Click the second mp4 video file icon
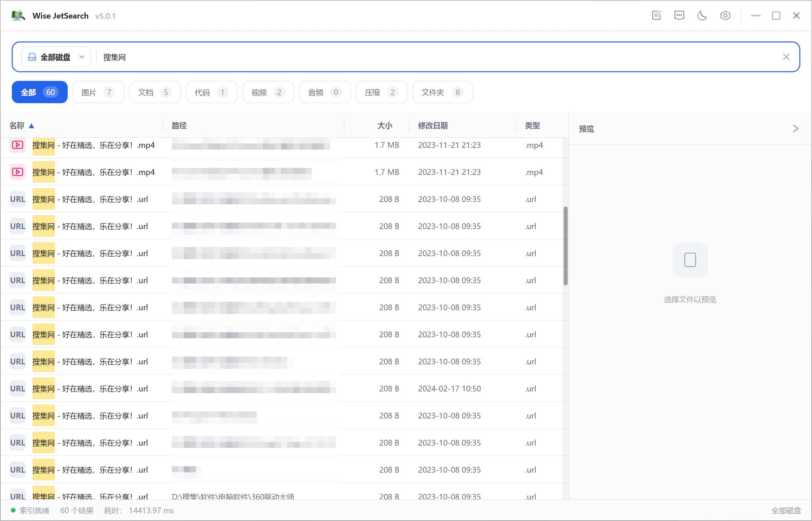Image resolution: width=812 pixels, height=521 pixels. pos(18,172)
